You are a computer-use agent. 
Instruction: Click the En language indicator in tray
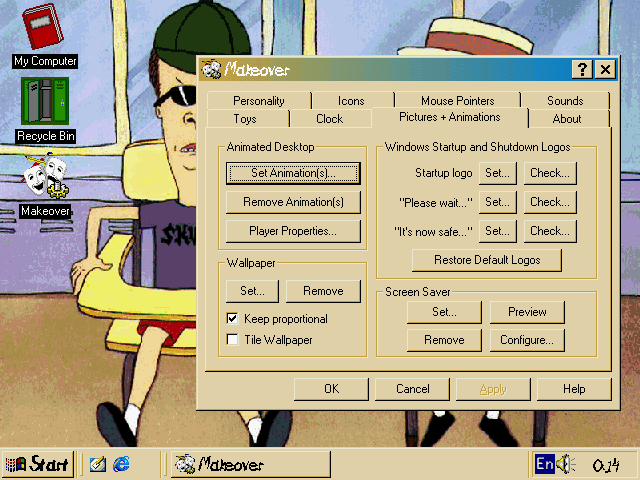pyautogui.click(x=545, y=464)
